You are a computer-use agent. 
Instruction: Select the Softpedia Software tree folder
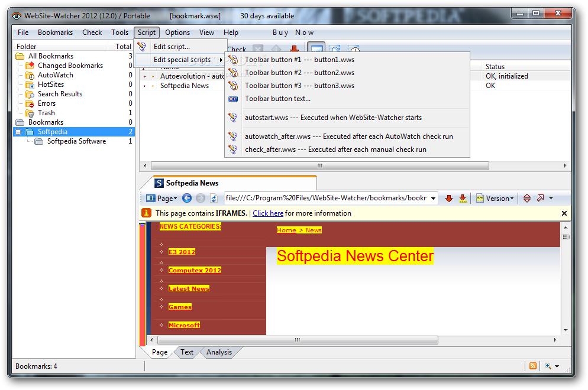[76, 141]
